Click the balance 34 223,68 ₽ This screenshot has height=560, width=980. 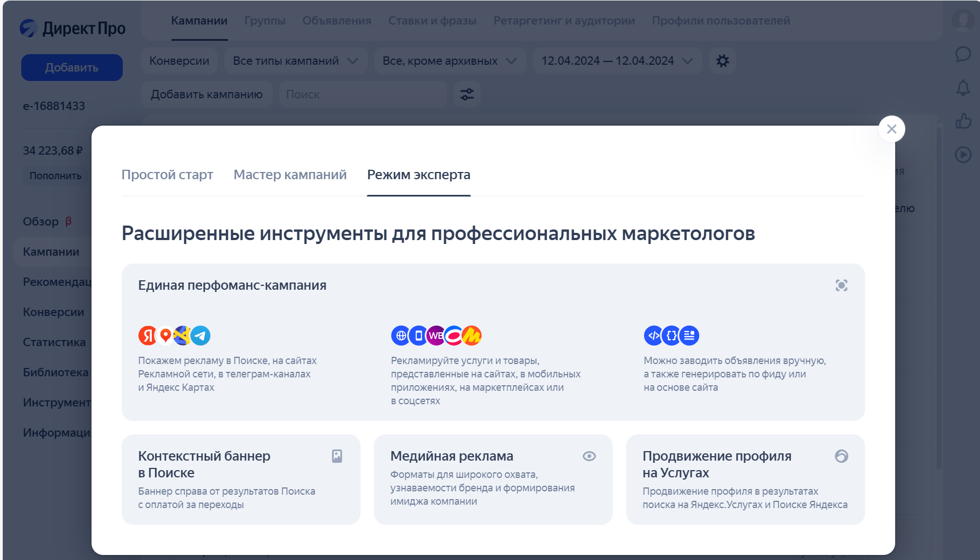[52, 151]
